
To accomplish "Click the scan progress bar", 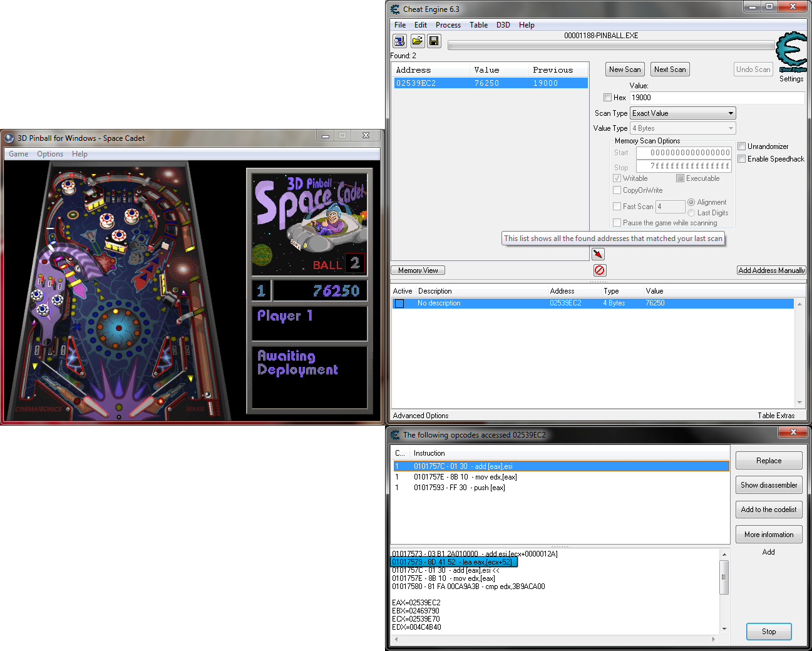I will pyautogui.click(x=610, y=46).
